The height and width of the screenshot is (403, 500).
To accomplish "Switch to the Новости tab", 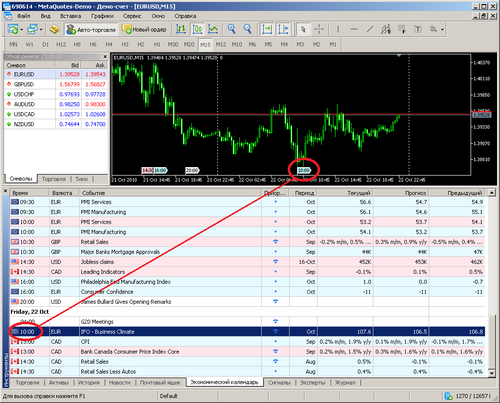I will point(120,383).
